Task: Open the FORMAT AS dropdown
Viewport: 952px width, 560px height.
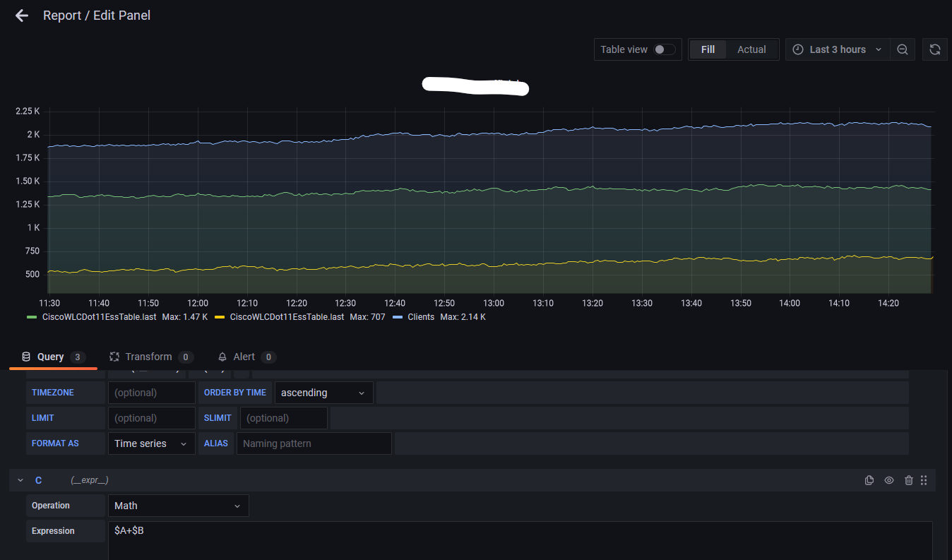Action: 151,443
